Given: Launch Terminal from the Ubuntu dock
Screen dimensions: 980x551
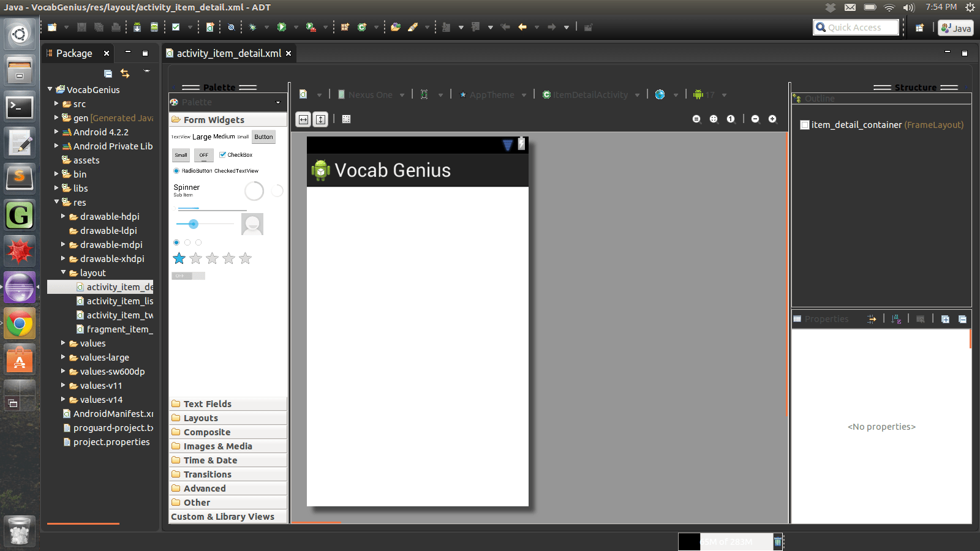Looking at the screenshot, I should point(20,107).
